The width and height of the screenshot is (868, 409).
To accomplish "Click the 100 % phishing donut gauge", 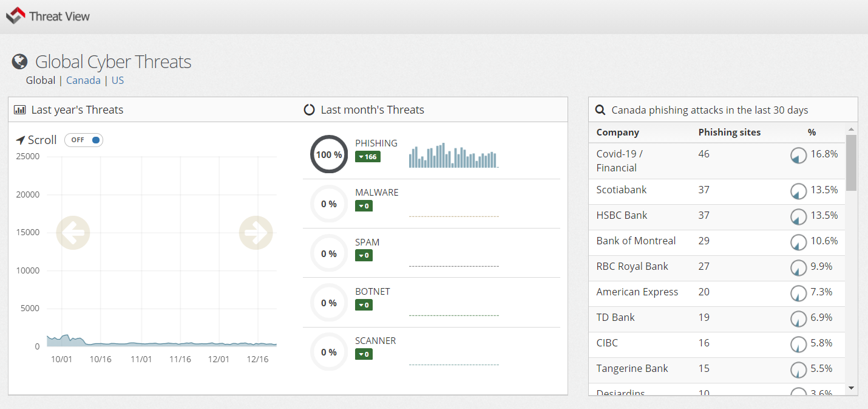I will click(x=329, y=154).
